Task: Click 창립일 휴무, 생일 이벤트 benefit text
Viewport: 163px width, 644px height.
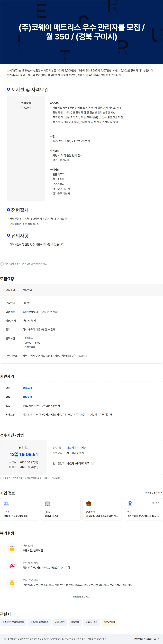Action: 46,568
